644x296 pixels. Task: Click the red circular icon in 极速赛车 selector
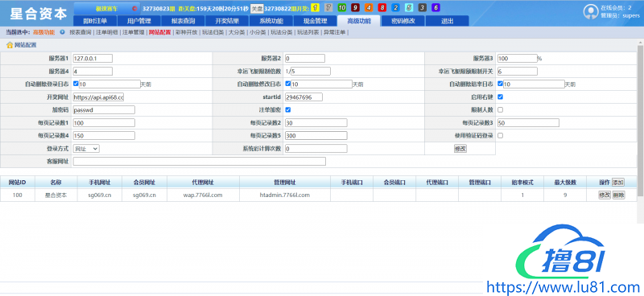(134, 8)
